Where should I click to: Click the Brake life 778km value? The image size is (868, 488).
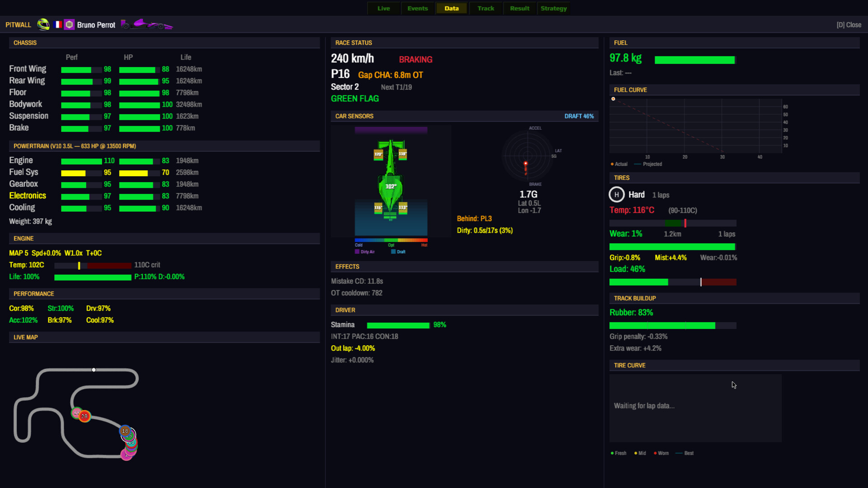tap(185, 128)
